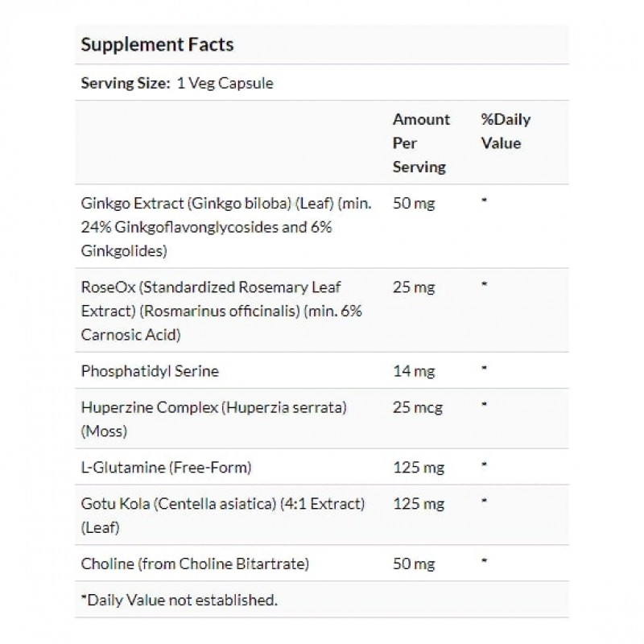Click the 14 mg amount value
The width and height of the screenshot is (644, 644).
point(412,371)
